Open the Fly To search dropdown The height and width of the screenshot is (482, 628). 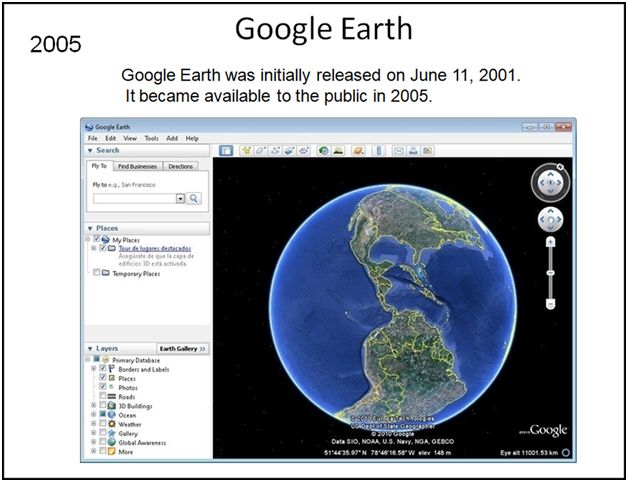[181, 198]
